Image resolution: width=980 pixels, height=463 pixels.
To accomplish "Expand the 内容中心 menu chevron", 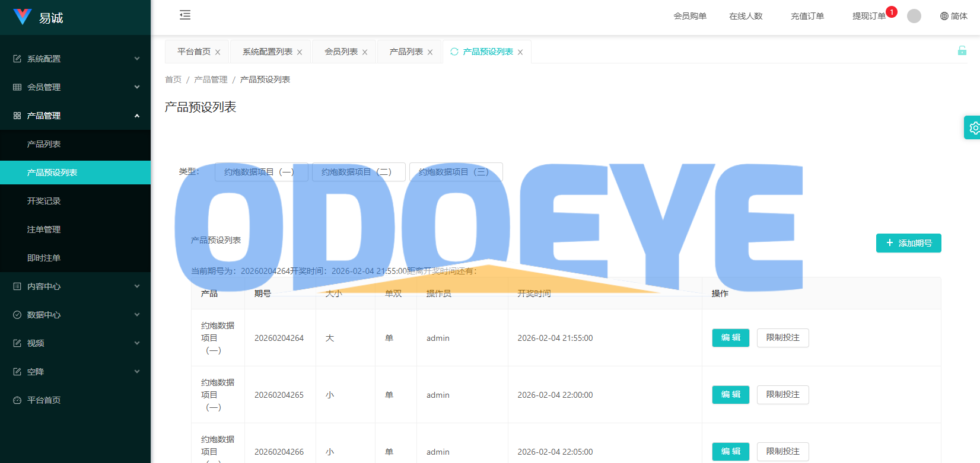I will click(x=137, y=286).
